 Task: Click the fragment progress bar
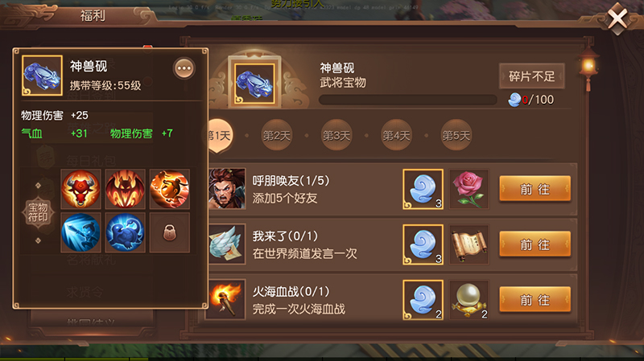[408, 100]
